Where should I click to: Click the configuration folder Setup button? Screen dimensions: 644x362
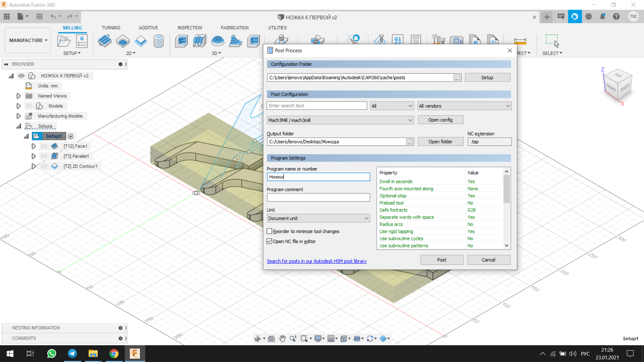487,77
